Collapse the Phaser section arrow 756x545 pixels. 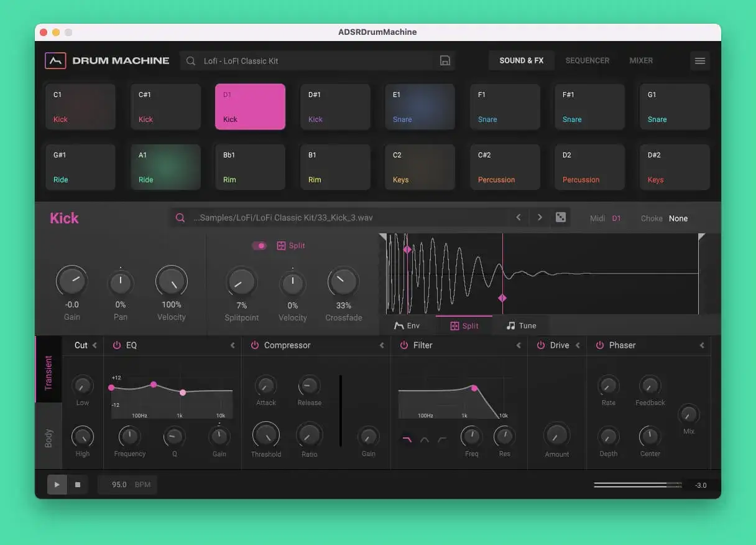coord(702,345)
